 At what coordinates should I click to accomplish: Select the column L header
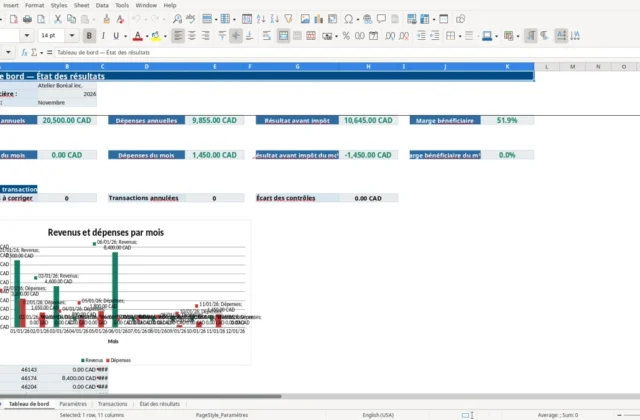pos(547,67)
